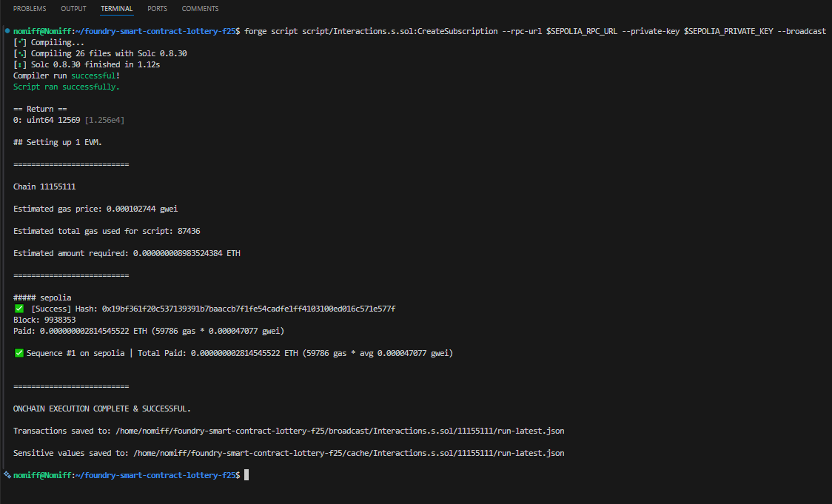Click the return value 'uint64 12569'
The height and width of the screenshot is (504, 832).
coord(53,120)
